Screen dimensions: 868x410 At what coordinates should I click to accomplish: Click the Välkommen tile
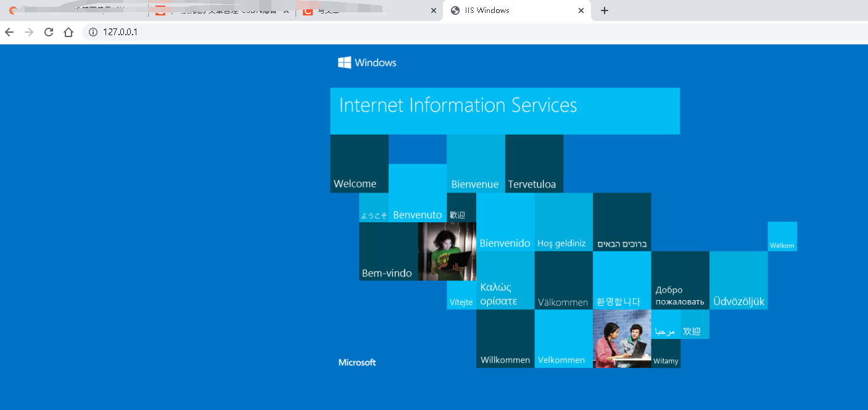(x=563, y=280)
